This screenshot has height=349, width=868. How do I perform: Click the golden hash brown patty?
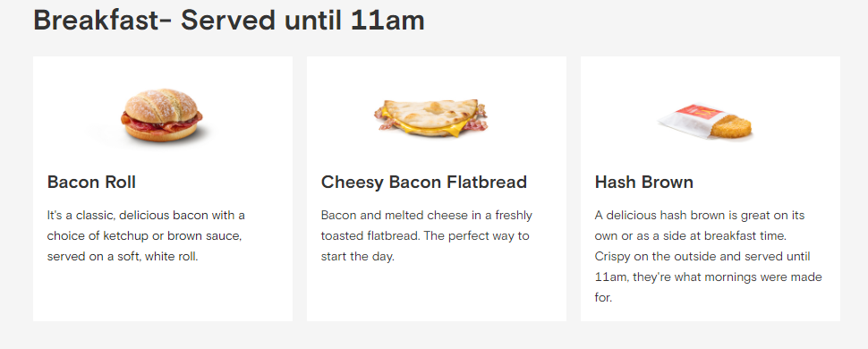[731, 127]
